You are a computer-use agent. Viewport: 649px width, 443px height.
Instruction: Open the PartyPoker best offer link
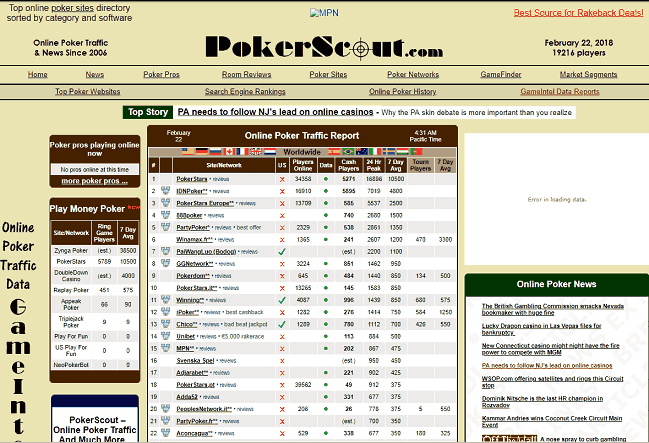(249, 227)
